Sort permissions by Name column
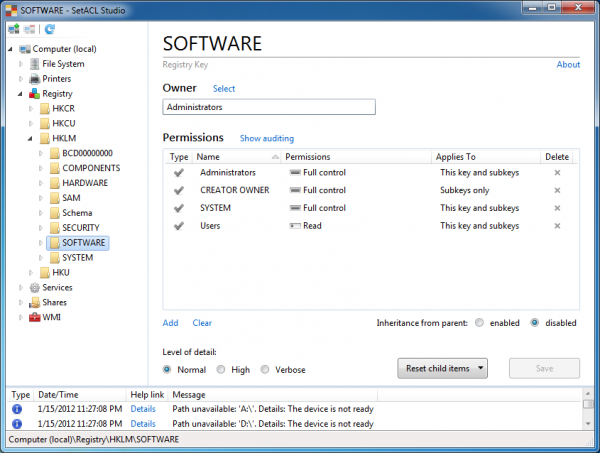The height and width of the screenshot is (453, 600). click(x=238, y=157)
